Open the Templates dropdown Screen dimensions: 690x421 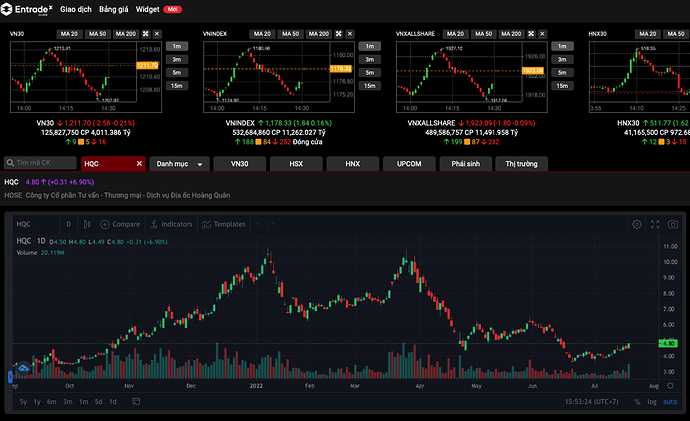pyautogui.click(x=224, y=224)
